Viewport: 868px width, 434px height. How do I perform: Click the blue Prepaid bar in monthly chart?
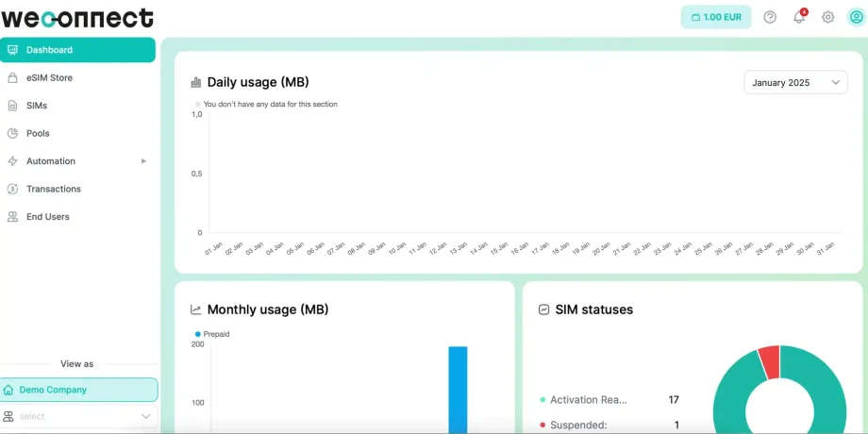458,390
